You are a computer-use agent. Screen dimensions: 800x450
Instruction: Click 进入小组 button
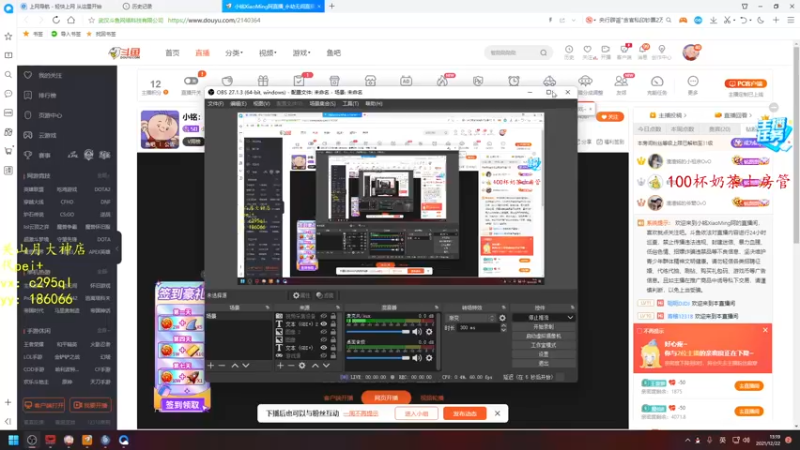pyautogui.click(x=416, y=413)
